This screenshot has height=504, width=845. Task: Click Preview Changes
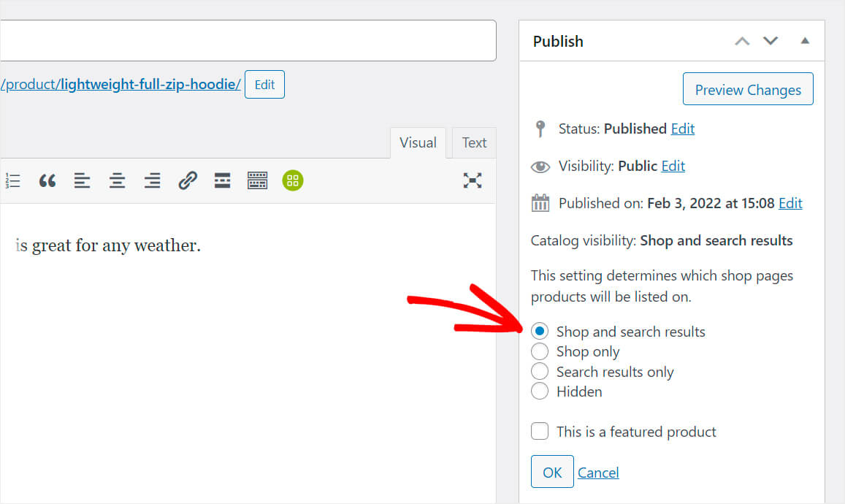(747, 89)
